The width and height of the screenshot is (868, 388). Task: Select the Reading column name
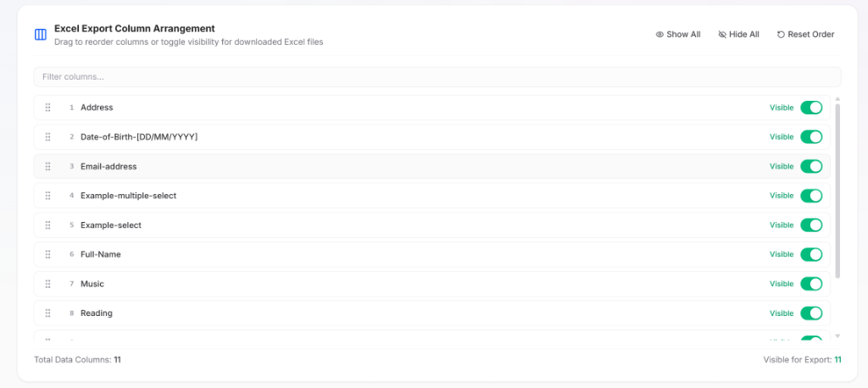point(97,313)
